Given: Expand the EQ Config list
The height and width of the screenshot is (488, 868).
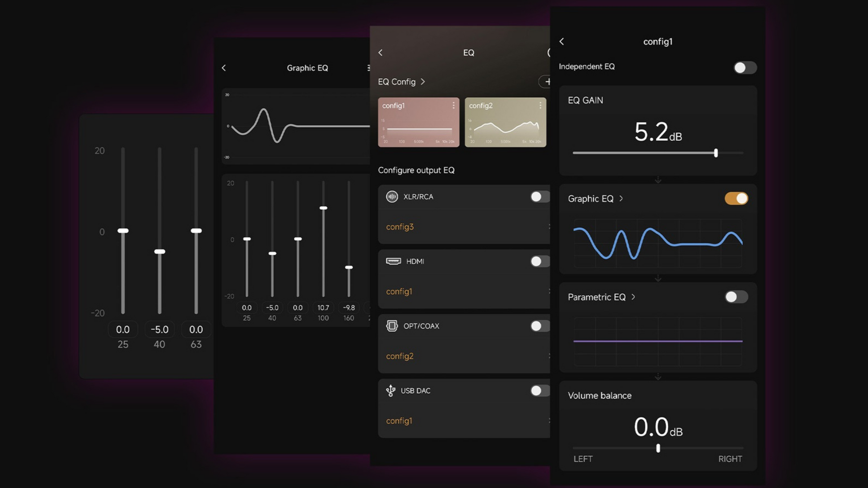Looking at the screenshot, I should click(401, 82).
